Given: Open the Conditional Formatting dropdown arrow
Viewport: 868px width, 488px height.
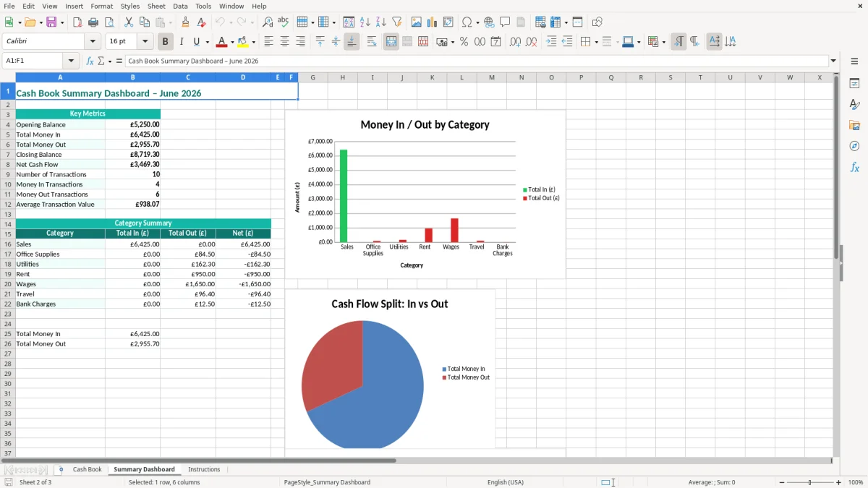Looking at the screenshot, I should tap(663, 43).
